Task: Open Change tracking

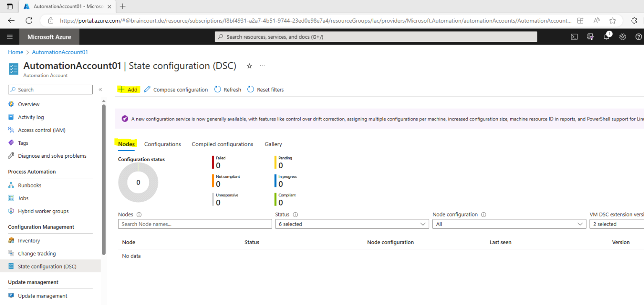Action: 36,253
